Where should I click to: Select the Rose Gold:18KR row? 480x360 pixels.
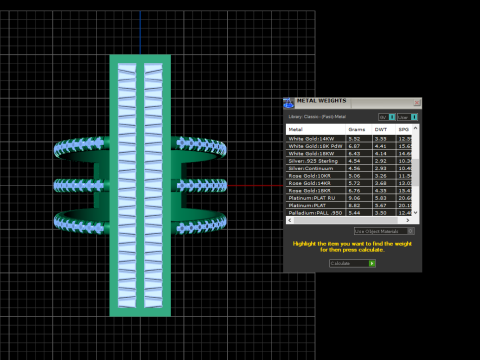(x=349, y=191)
